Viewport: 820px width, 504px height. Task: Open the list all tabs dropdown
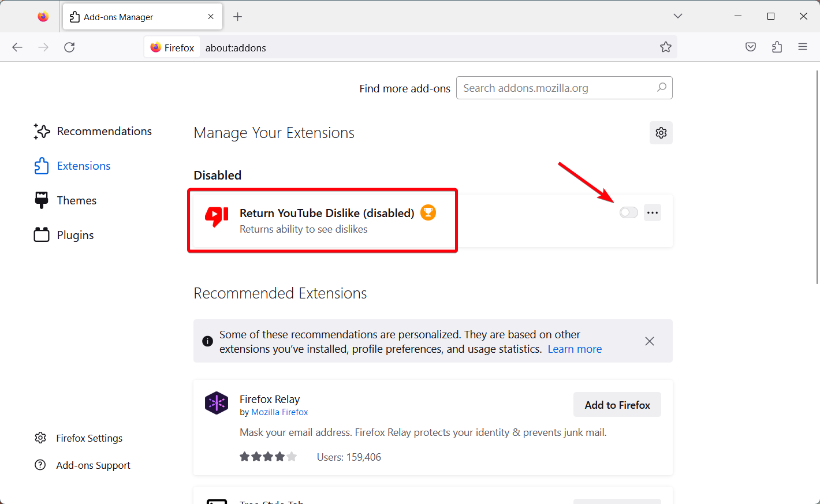tap(677, 16)
